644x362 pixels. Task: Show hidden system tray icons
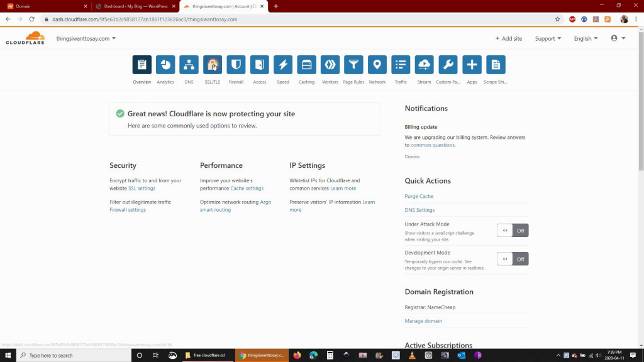click(558, 356)
